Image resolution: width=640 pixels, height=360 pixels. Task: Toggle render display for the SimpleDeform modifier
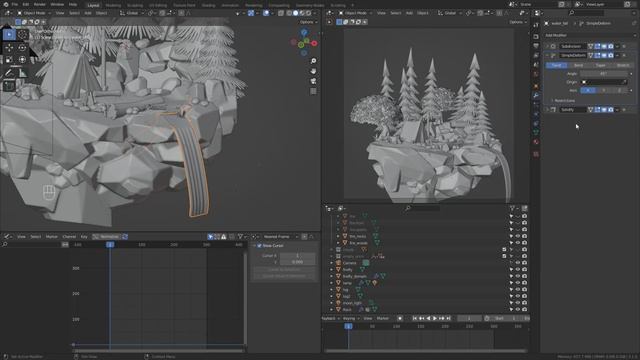click(x=611, y=56)
